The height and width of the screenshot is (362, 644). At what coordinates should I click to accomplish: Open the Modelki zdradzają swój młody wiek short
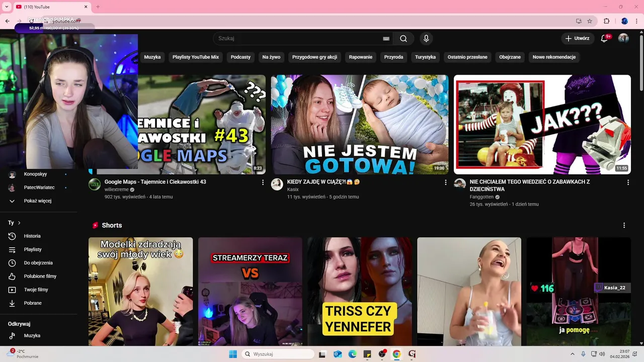click(141, 292)
